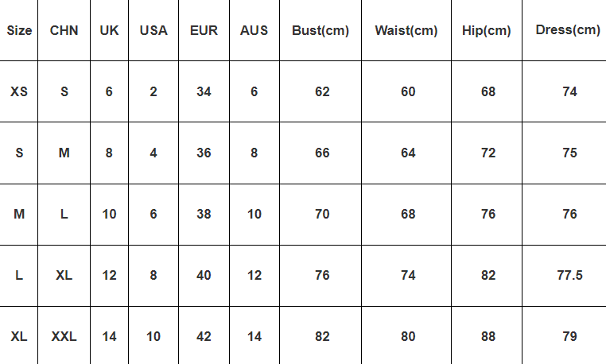Select the UK header cell
Viewport: 606px width, 364px height.
[109, 30]
